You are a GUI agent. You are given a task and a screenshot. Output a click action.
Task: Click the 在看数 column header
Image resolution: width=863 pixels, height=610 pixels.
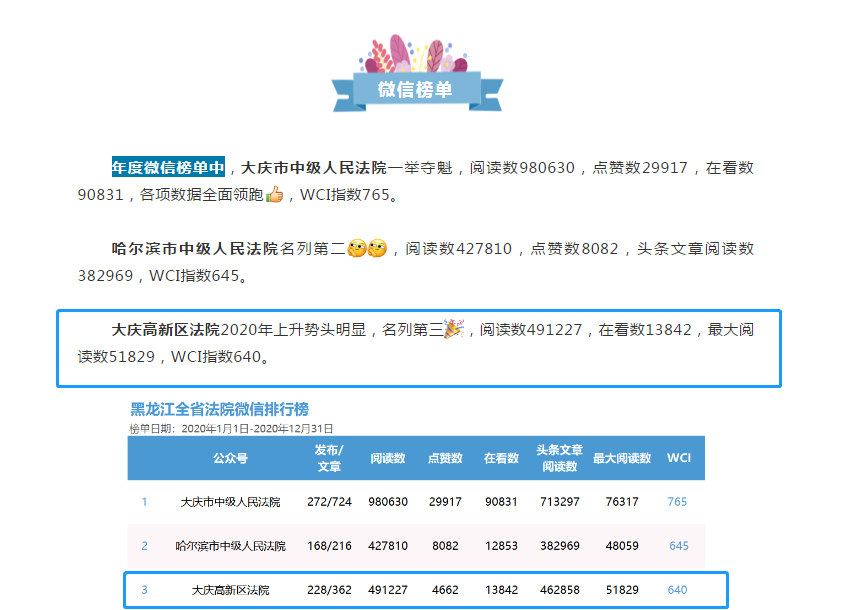[501, 458]
